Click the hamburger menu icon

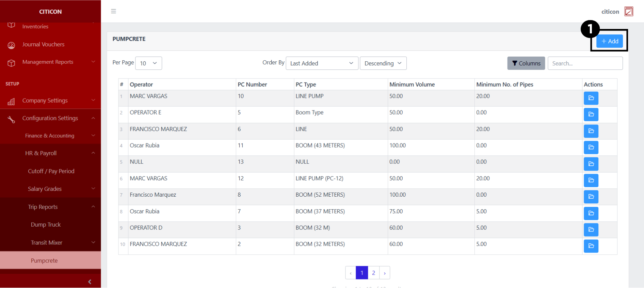(x=113, y=11)
